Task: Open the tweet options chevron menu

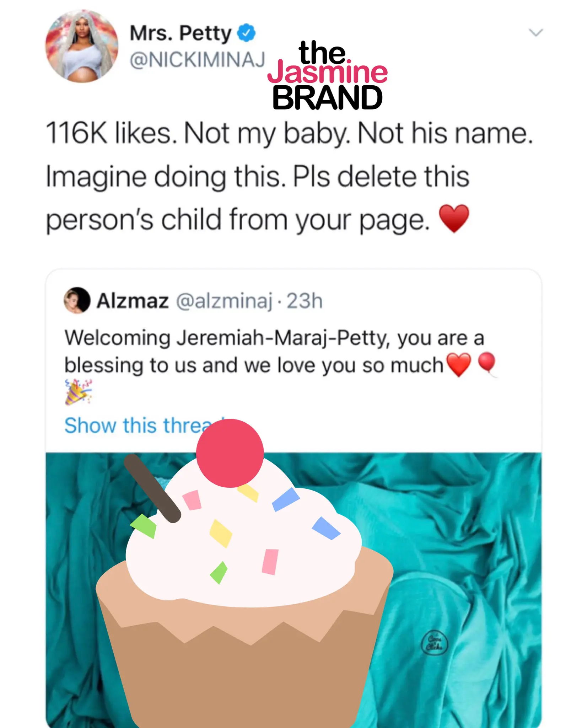Action: (536, 33)
